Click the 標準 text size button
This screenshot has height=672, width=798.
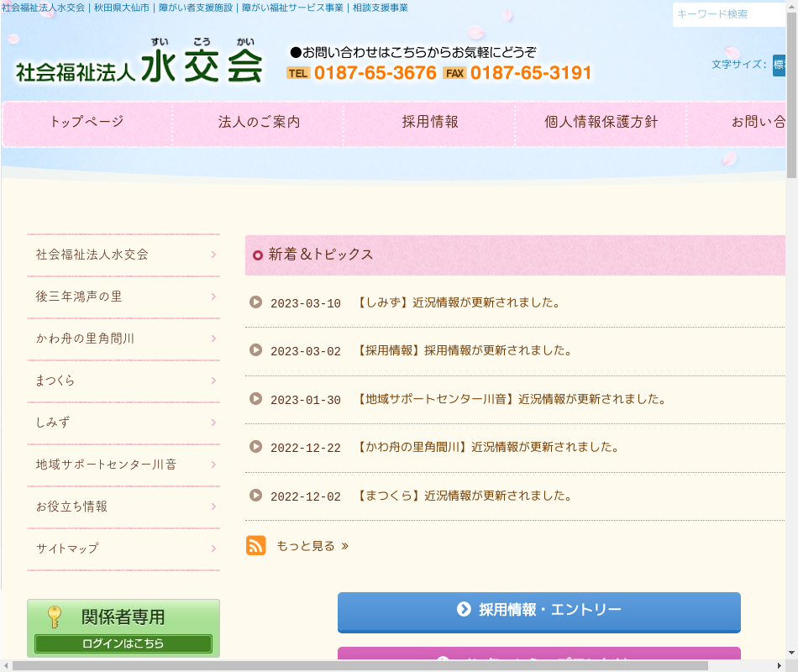pyautogui.click(x=779, y=65)
